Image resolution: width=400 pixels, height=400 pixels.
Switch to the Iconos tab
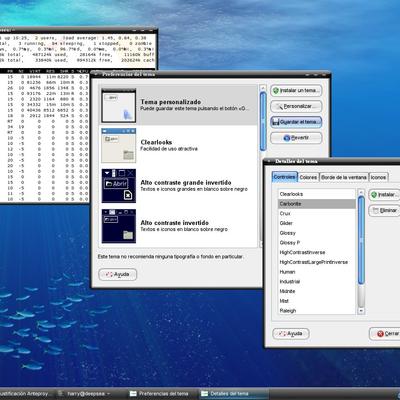pyautogui.click(x=378, y=177)
